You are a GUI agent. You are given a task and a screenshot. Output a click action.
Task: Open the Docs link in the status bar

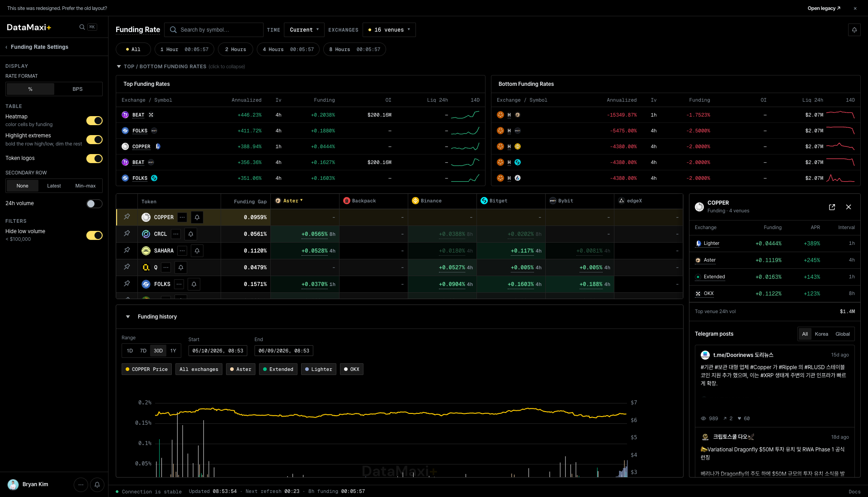(x=854, y=492)
